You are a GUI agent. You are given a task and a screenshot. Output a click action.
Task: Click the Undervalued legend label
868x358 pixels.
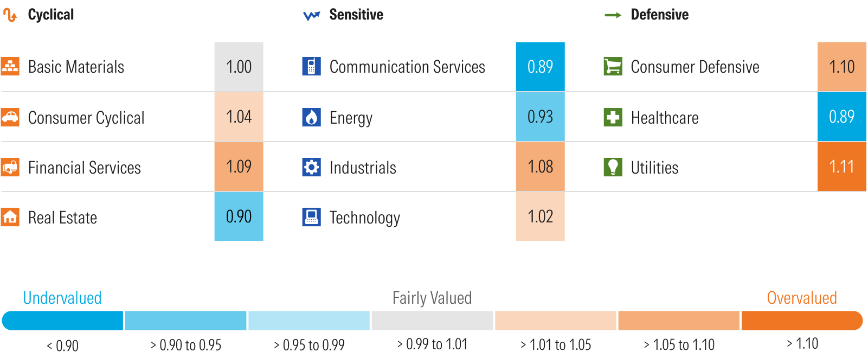62,298
